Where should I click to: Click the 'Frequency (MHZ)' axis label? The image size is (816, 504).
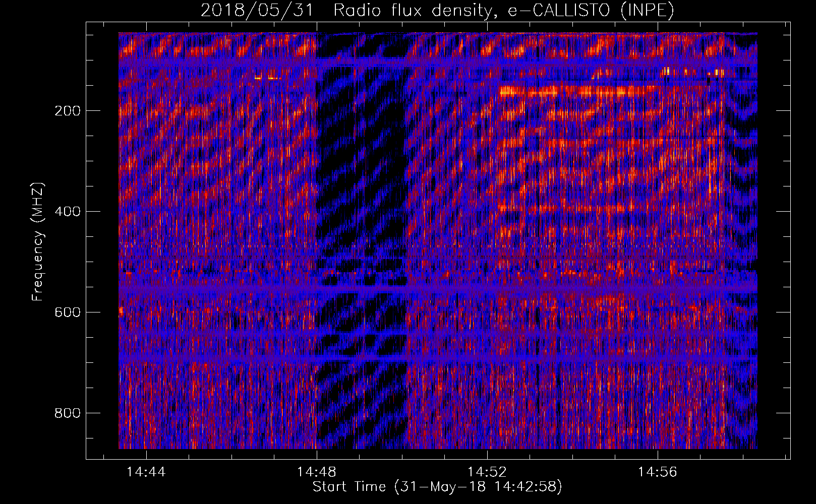point(38,242)
